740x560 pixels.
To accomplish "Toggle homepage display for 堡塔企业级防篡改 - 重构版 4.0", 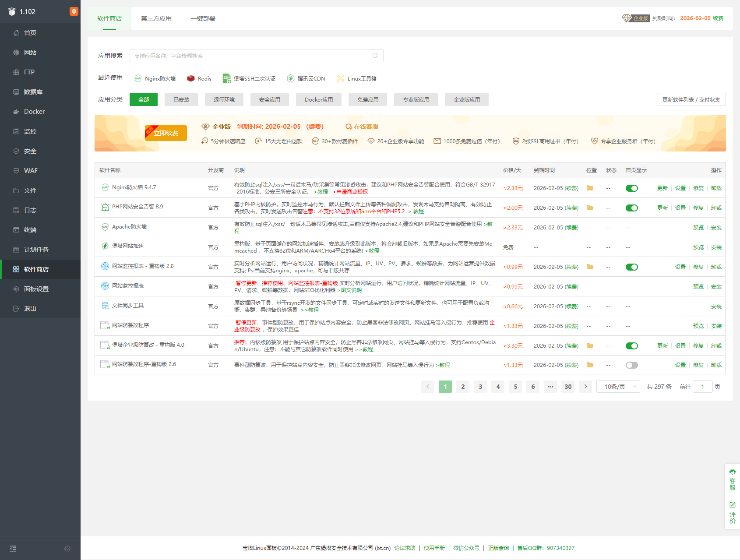I will 632,346.
